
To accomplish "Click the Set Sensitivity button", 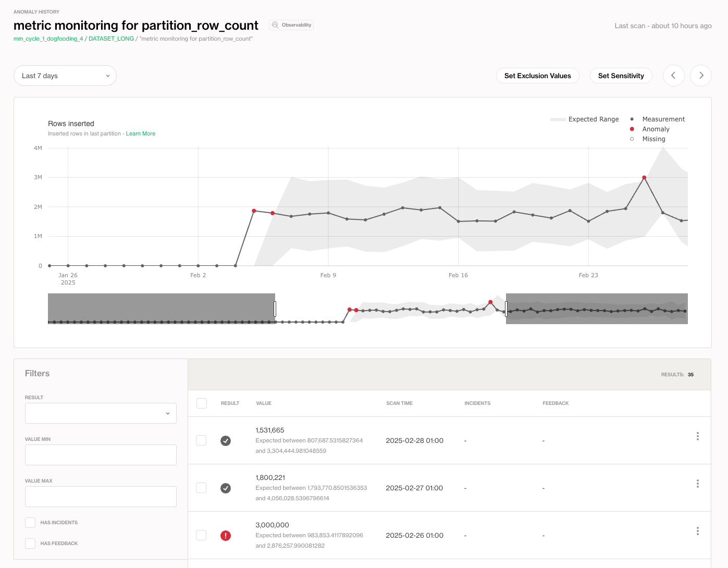I will point(621,76).
